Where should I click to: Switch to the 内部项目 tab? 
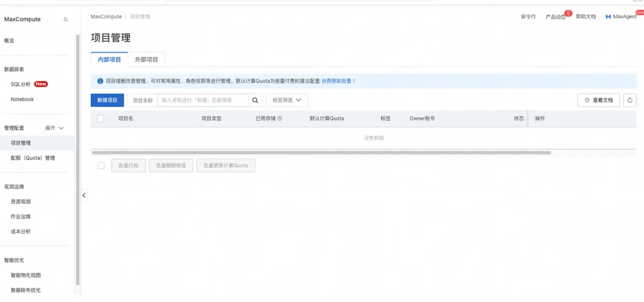tap(109, 60)
